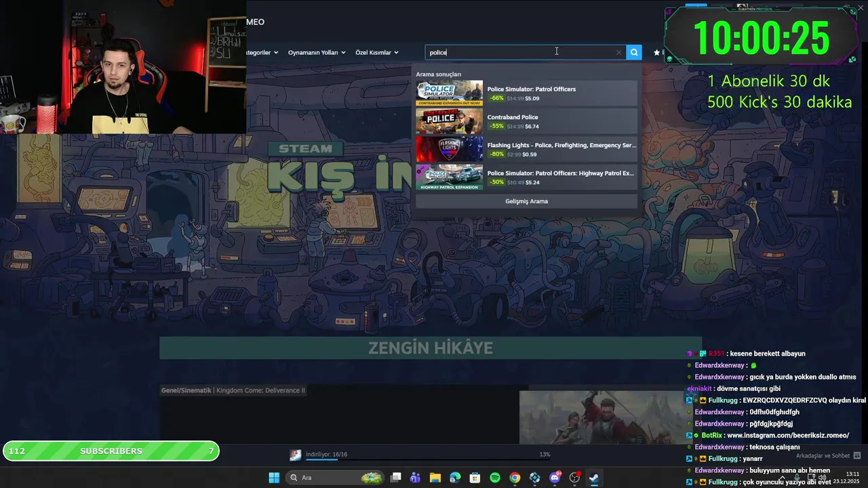The height and width of the screenshot is (488, 868).
Task: Expand the Özel Kısımlar menu
Action: (x=377, y=52)
